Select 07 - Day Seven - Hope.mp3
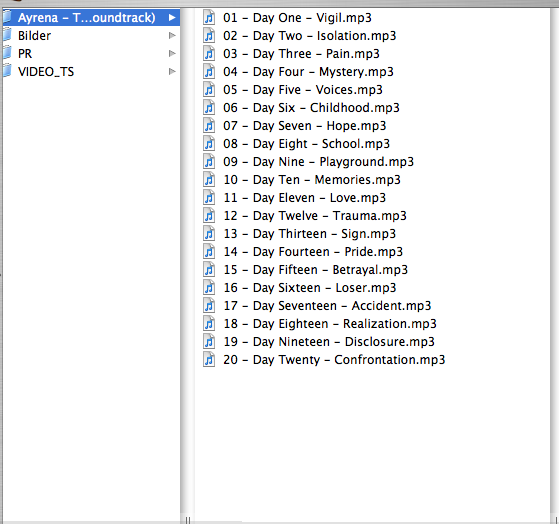 (x=304, y=125)
